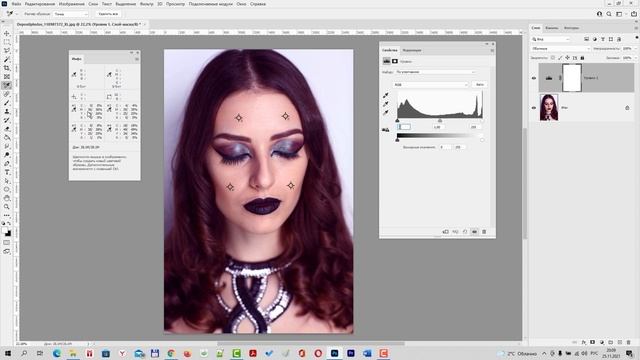Select the Eraser tool
This screenshot has height=360, width=640.
tap(7, 129)
